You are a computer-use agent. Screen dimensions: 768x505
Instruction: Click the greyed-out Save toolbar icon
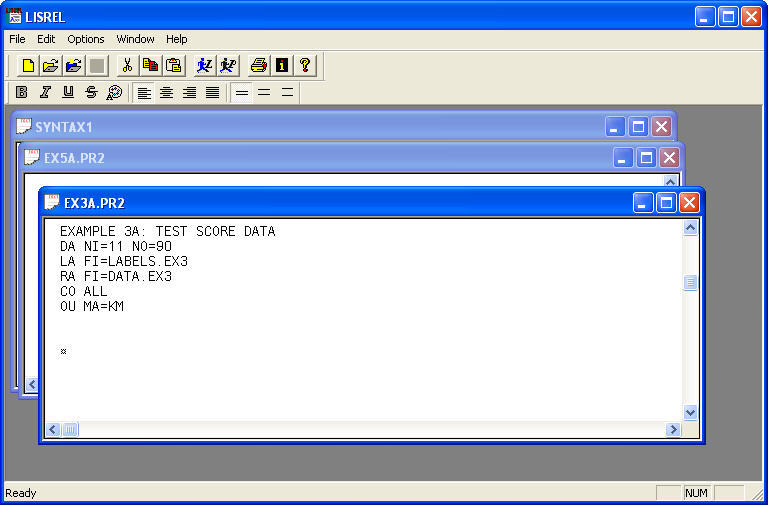[x=97, y=65]
